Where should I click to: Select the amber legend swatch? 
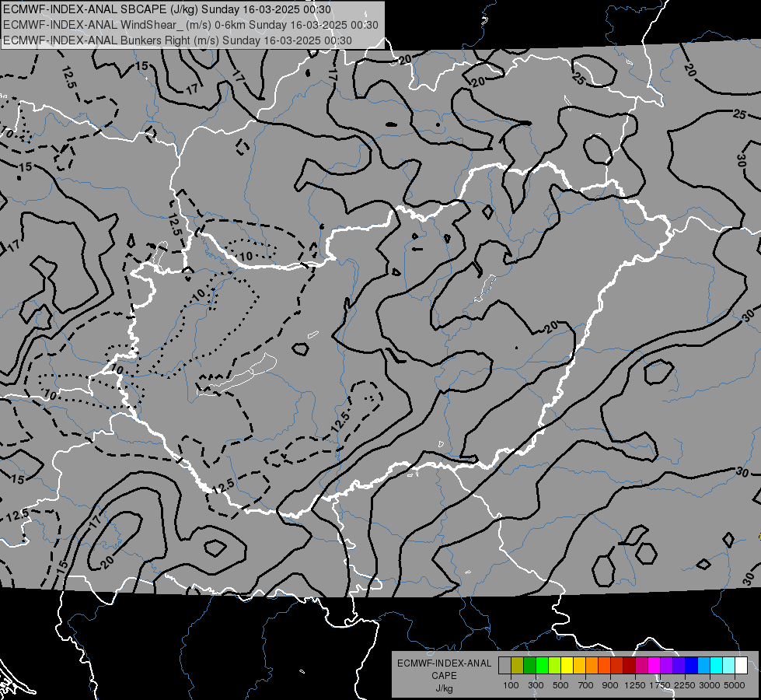pyautogui.click(x=579, y=666)
